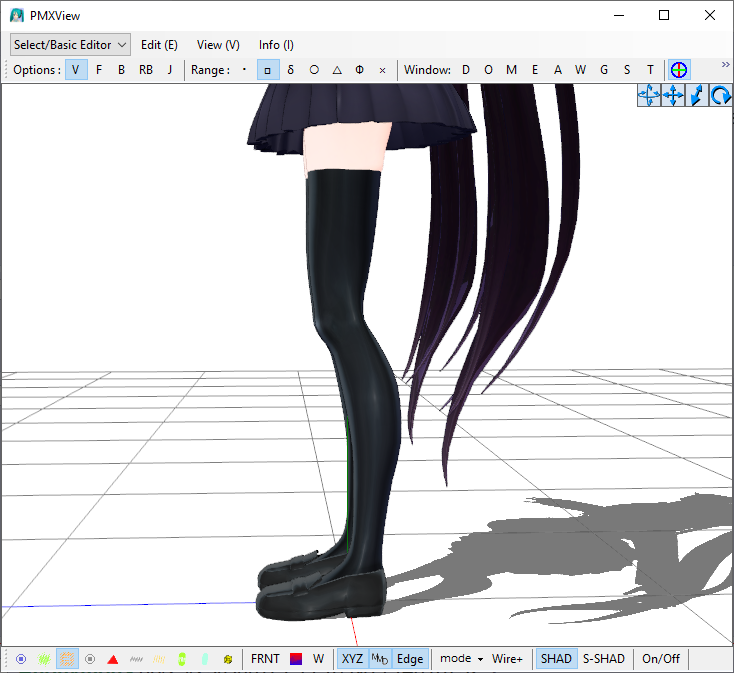Toggle the XYZ axis display
Viewport: 734px width, 673px height.
click(352, 659)
